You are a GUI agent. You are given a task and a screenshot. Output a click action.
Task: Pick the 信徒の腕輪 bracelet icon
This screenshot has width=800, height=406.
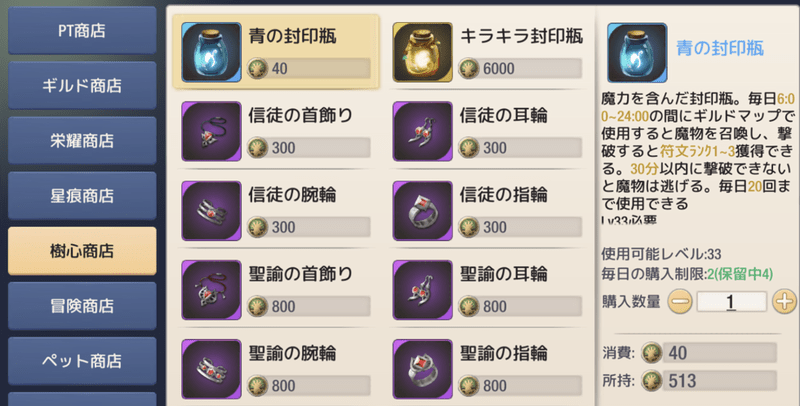[x=211, y=211]
